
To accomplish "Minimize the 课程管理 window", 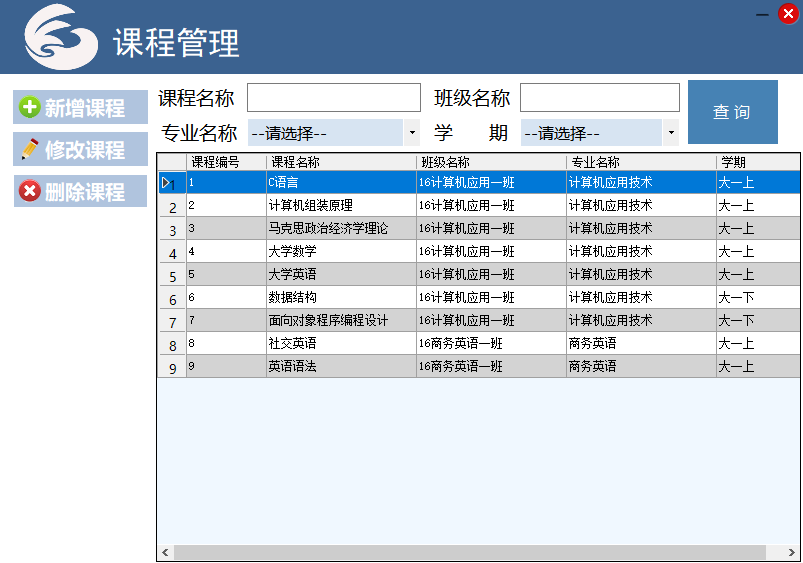I will (x=762, y=14).
